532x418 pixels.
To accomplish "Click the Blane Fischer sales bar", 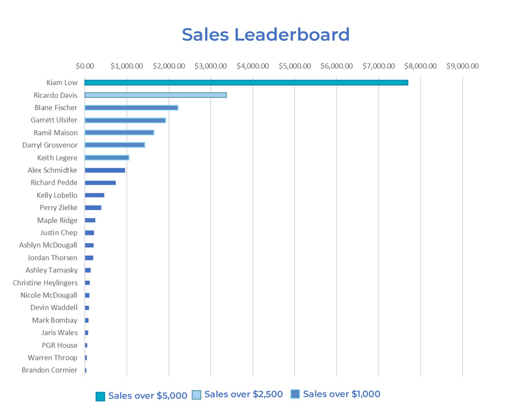I will [131, 108].
